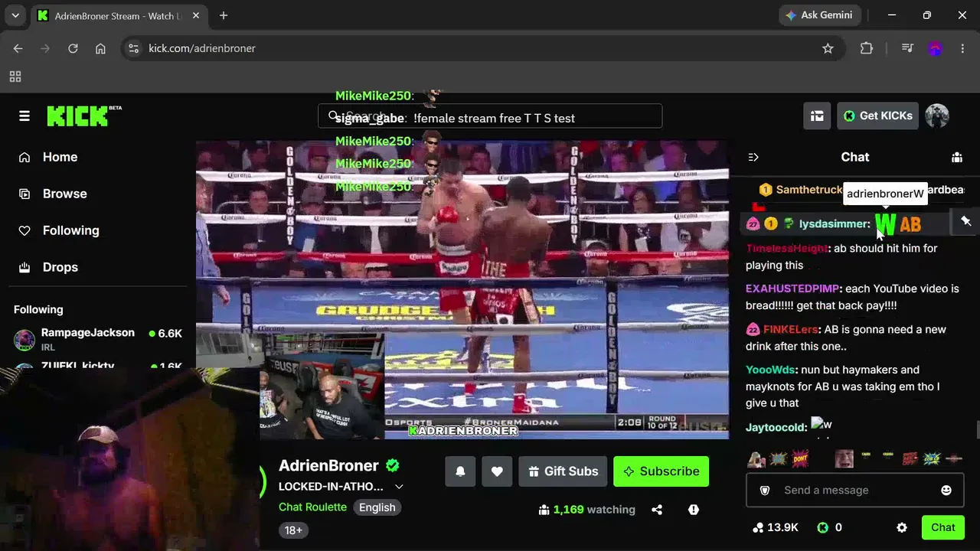
Task: Click the Kick search box
Action: (x=490, y=116)
